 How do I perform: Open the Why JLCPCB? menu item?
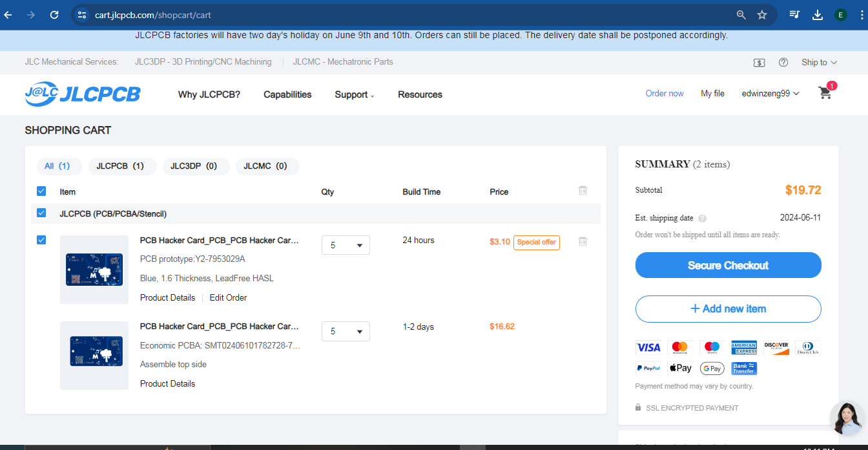point(209,94)
